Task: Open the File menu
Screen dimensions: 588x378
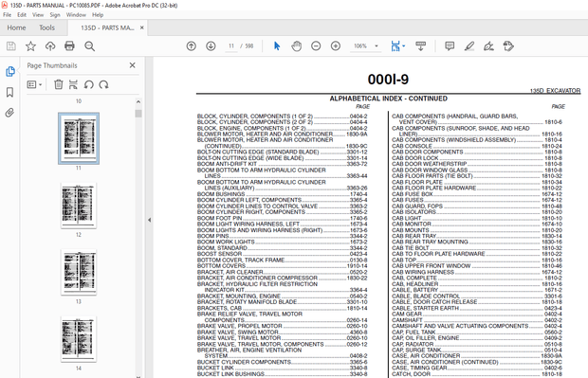Action: tap(8, 14)
